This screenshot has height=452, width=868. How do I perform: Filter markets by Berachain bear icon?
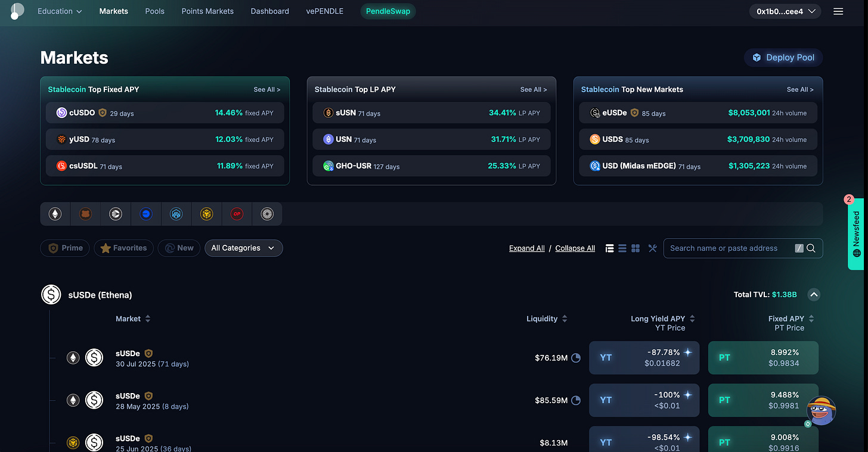(x=85, y=214)
